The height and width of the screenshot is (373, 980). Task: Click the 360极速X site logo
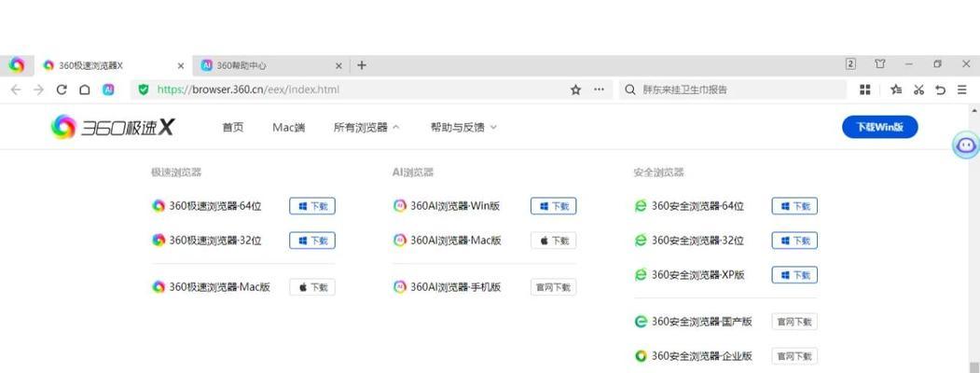(x=113, y=128)
